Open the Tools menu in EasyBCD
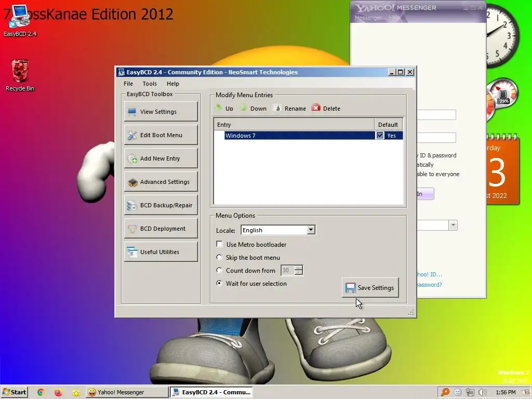Screen dimensions: 532x399 pos(150,84)
